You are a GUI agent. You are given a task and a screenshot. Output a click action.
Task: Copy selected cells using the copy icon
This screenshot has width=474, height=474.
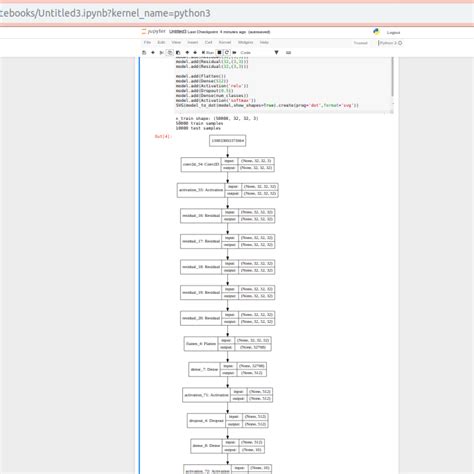pyautogui.click(x=170, y=53)
